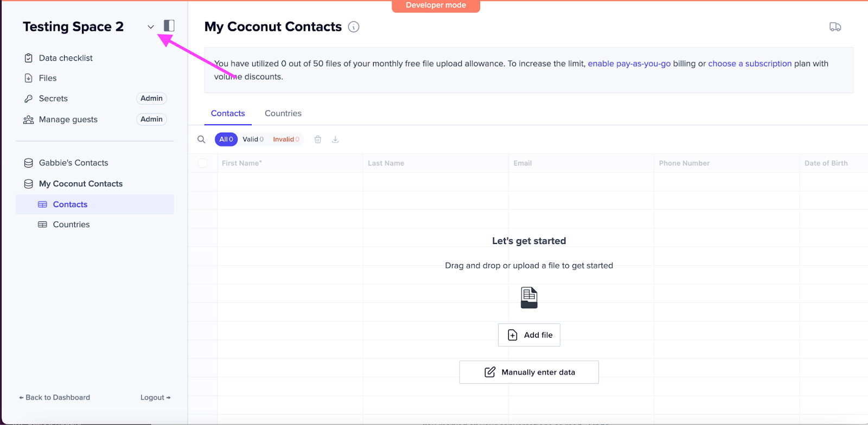Click the download icon in toolbar
Image resolution: width=868 pixels, height=425 pixels.
(x=335, y=139)
